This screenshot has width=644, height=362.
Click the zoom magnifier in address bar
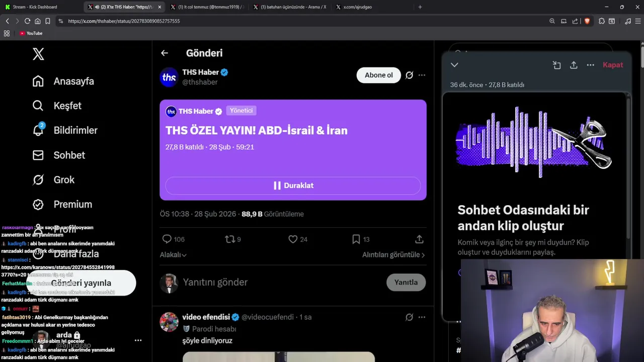(x=552, y=21)
